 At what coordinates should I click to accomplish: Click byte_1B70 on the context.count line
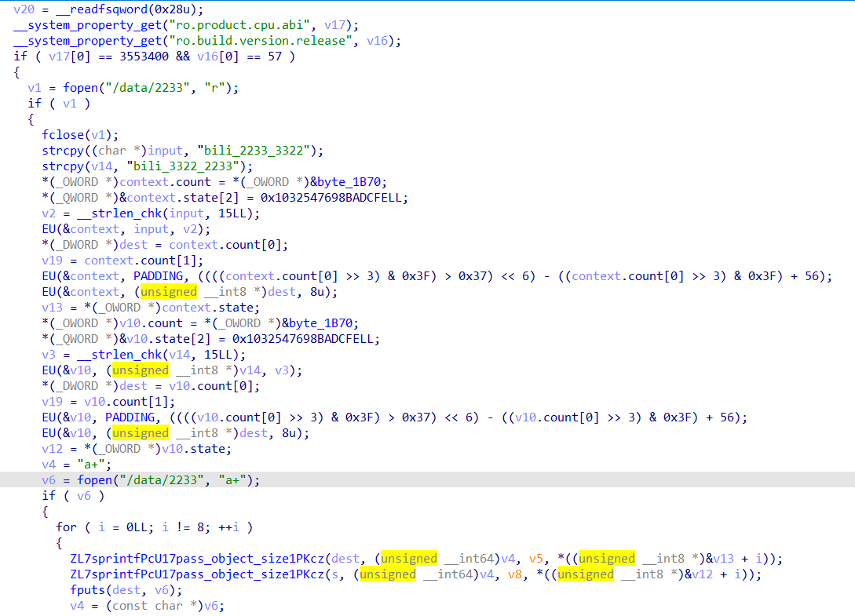pos(352,182)
